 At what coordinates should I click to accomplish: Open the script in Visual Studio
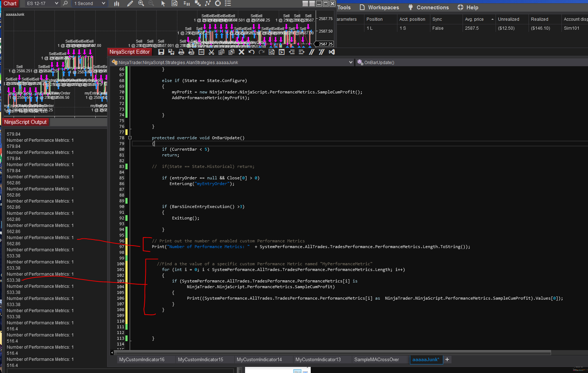coord(332,52)
